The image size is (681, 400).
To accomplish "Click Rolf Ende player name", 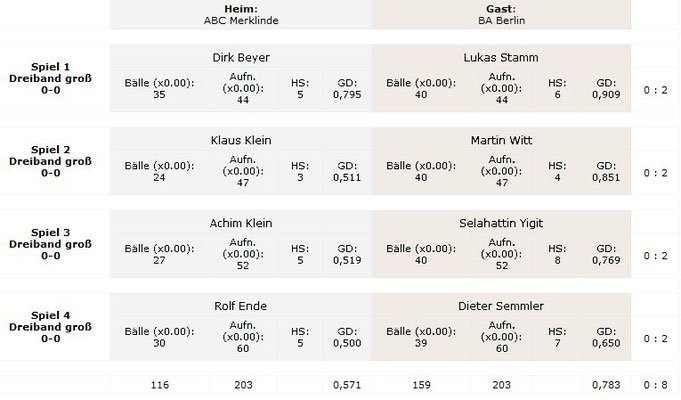I will (240, 306).
